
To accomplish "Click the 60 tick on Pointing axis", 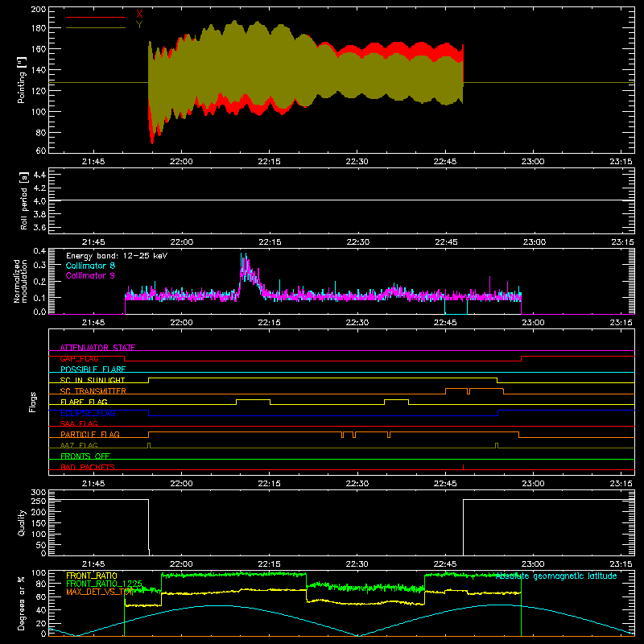I will (41, 151).
